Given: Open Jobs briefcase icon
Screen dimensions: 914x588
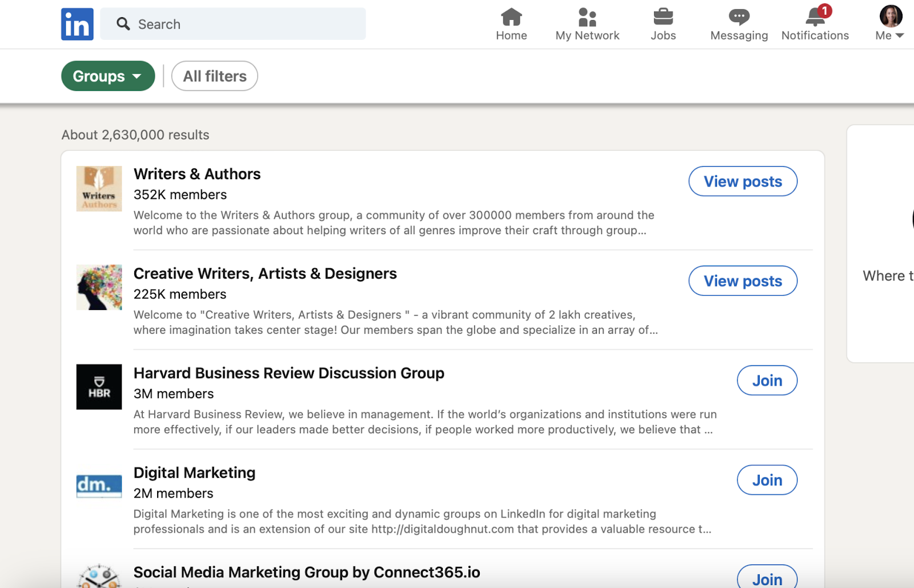Looking at the screenshot, I should click(x=663, y=17).
